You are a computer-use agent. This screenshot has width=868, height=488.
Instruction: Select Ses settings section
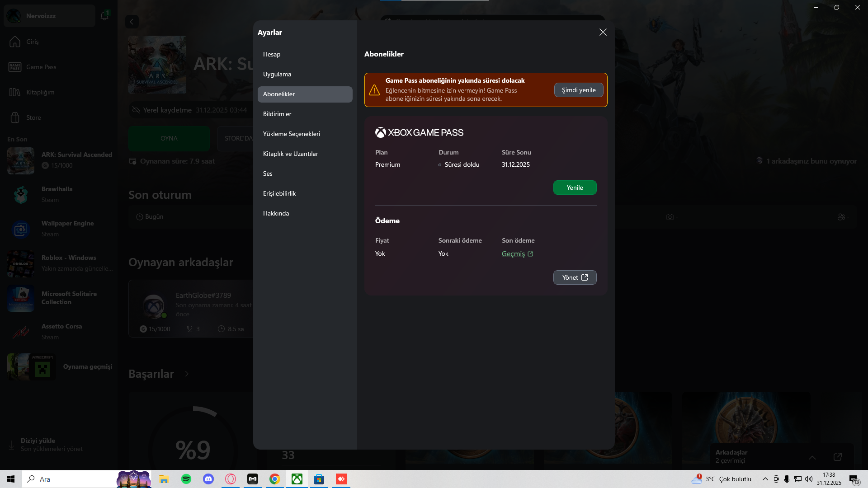pos(305,174)
